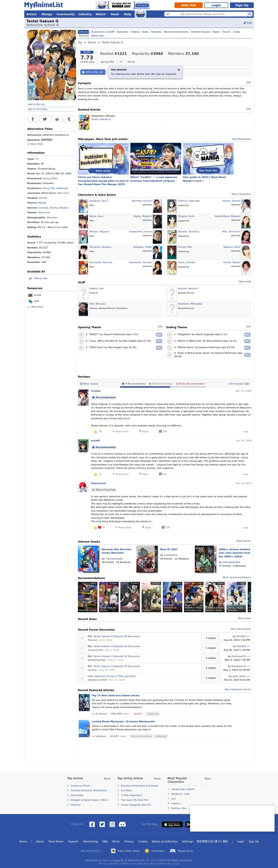Open Episode 39 Discussion poll thread
This screenshot has height=868, width=278.
coord(116,636)
